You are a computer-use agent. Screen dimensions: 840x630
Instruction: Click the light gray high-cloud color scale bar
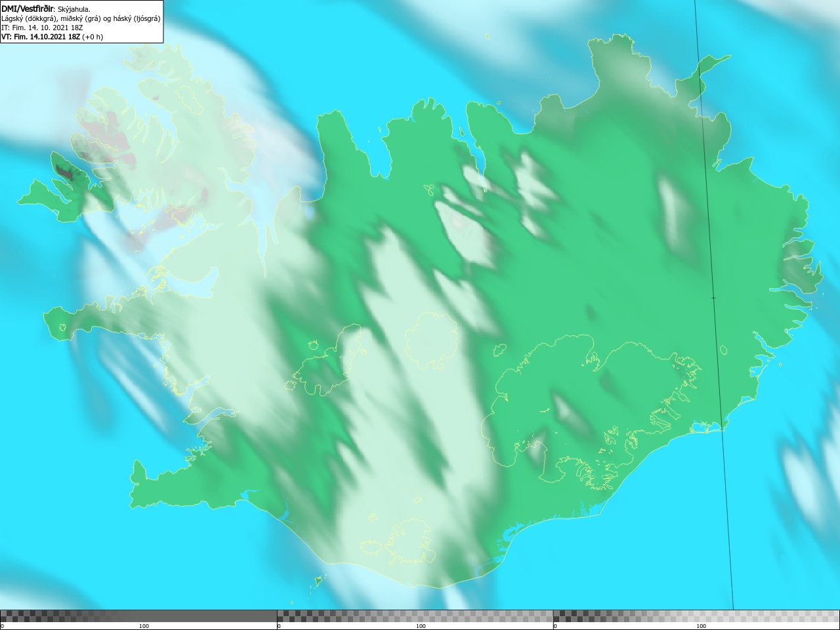(696, 616)
